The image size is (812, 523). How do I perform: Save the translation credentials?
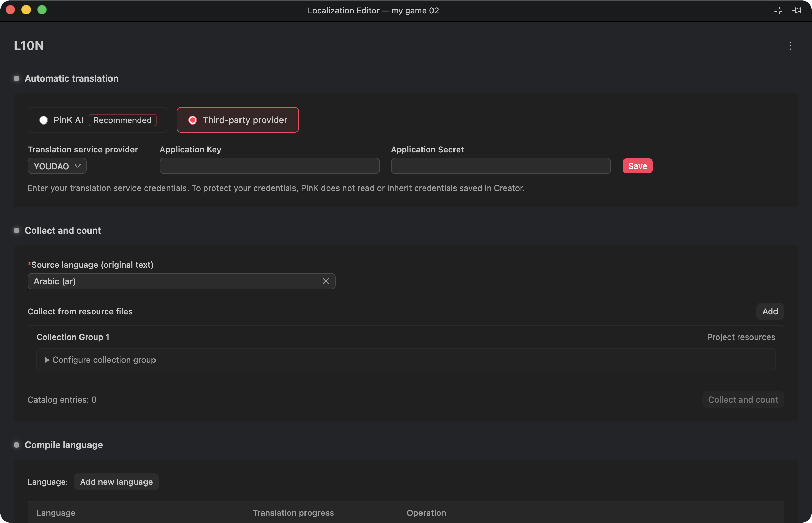(x=638, y=166)
